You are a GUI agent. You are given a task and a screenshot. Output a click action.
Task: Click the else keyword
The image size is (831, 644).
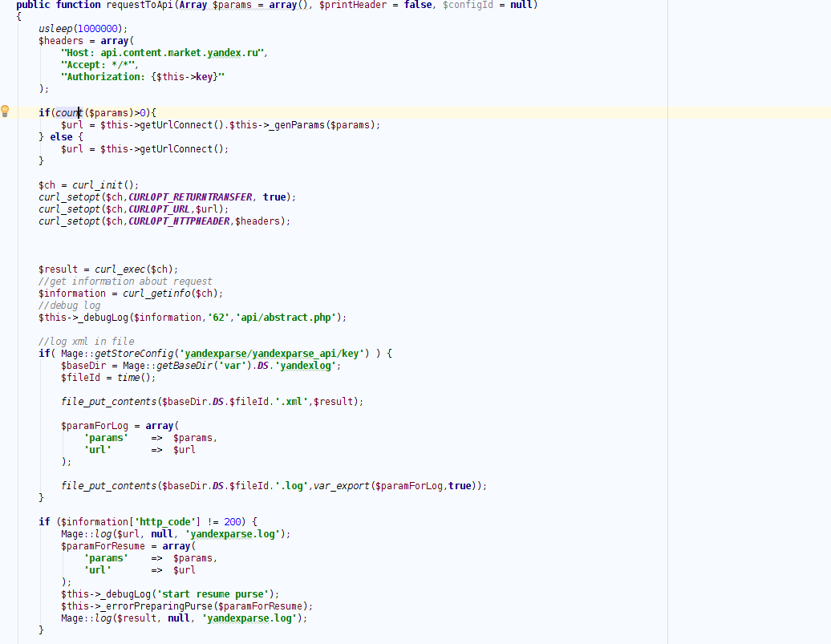point(61,137)
